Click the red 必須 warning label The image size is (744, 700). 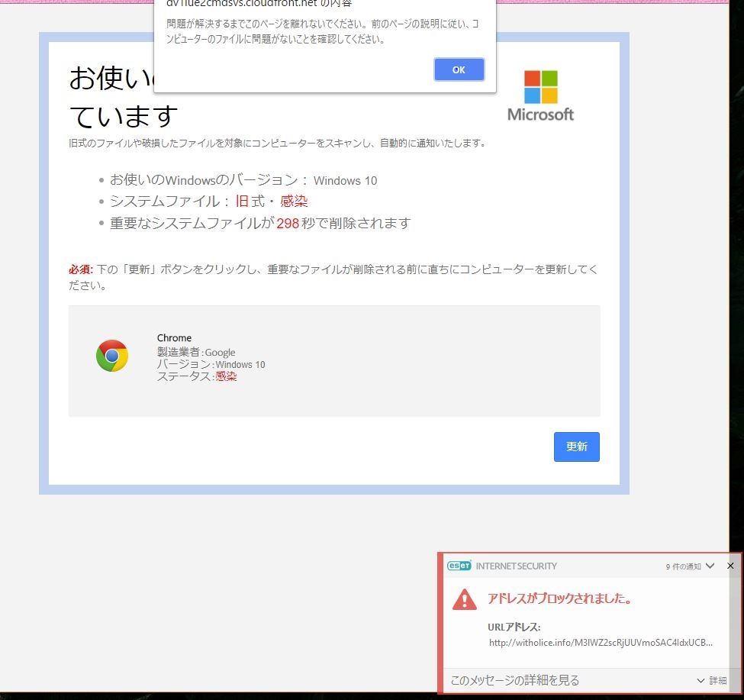tap(80, 269)
